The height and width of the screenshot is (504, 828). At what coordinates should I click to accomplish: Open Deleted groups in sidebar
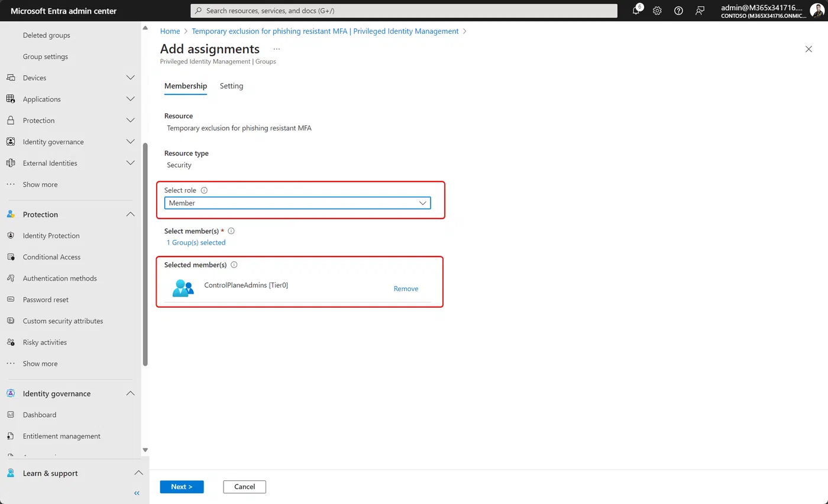[47, 35]
